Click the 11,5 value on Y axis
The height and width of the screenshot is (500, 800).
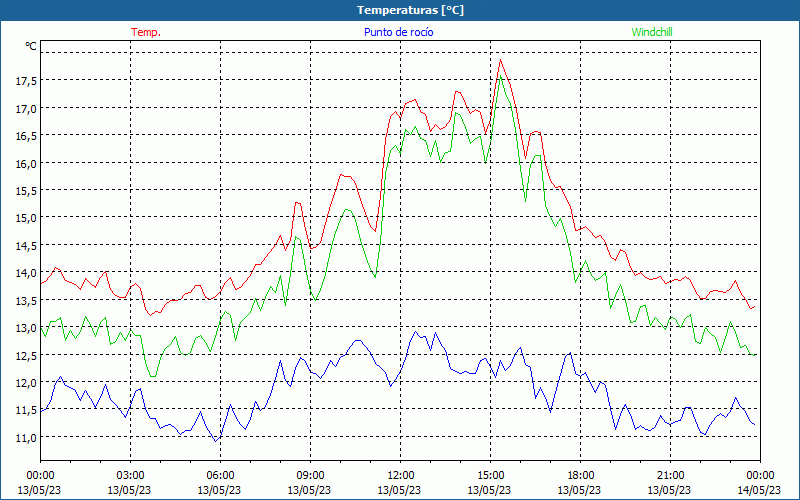[27, 410]
